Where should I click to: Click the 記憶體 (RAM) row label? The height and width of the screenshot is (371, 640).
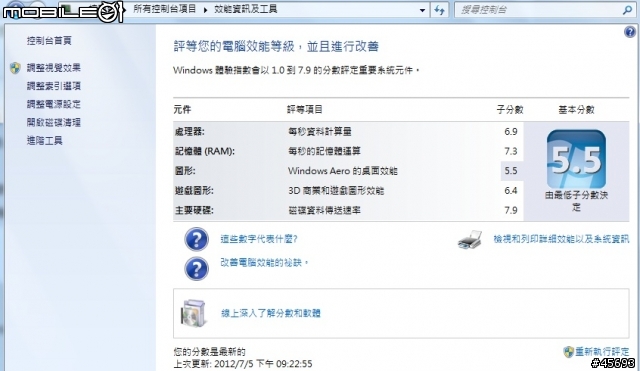tap(205, 151)
